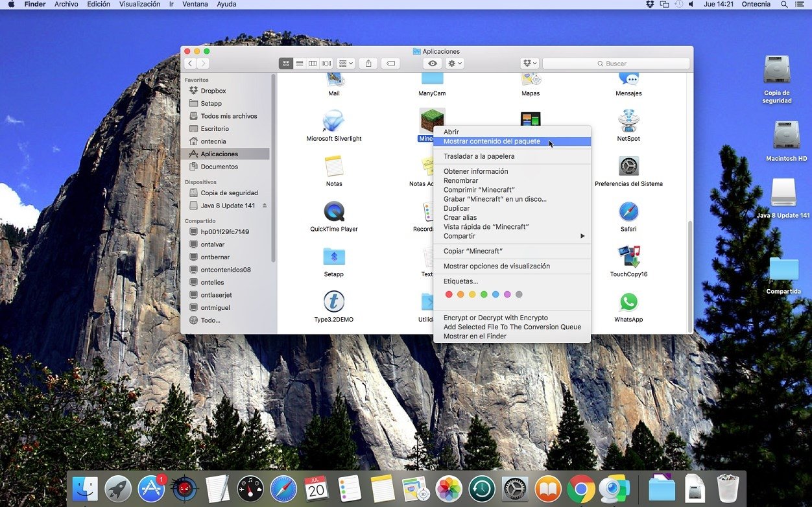Screen dimensions: 812x507
Task: Switch Finder to list view
Action: [x=299, y=64]
